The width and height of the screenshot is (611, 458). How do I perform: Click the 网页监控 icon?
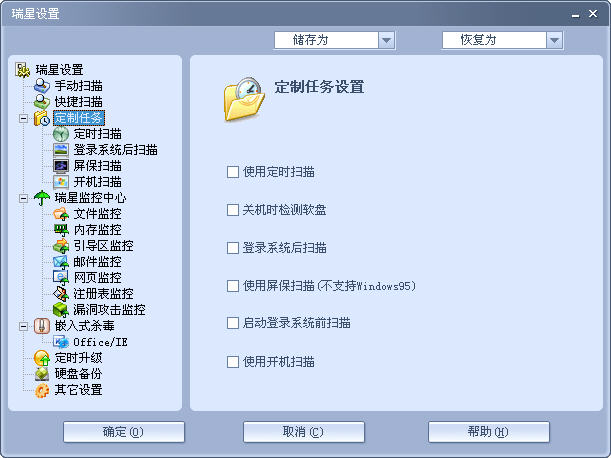(x=61, y=278)
